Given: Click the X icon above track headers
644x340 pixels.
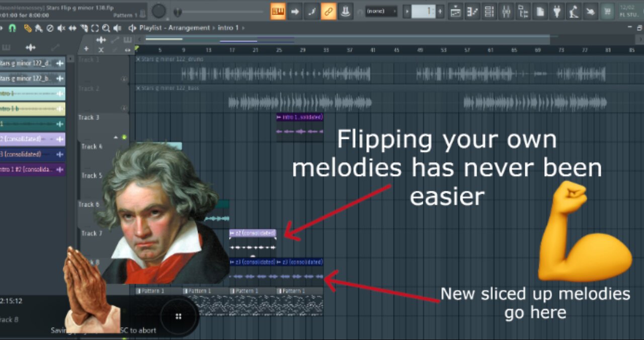Looking at the screenshot, I should [x=101, y=49].
